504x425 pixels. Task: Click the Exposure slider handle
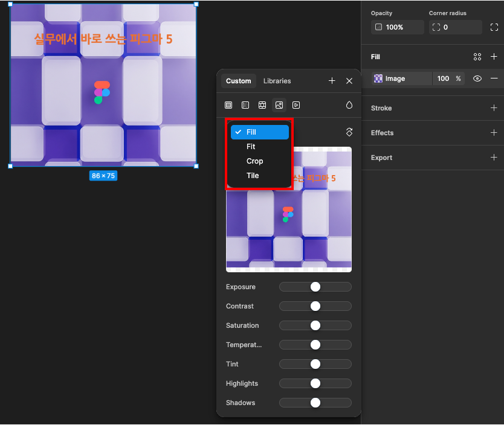coord(315,287)
